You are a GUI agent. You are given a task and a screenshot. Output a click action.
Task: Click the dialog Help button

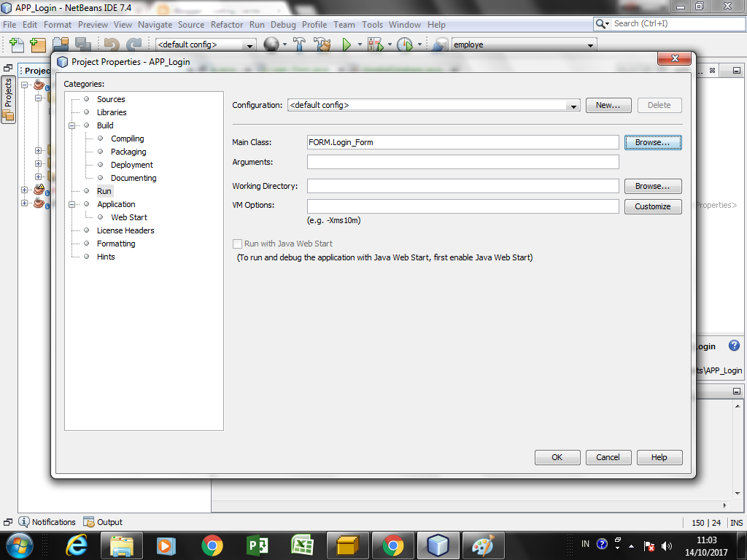tap(659, 458)
